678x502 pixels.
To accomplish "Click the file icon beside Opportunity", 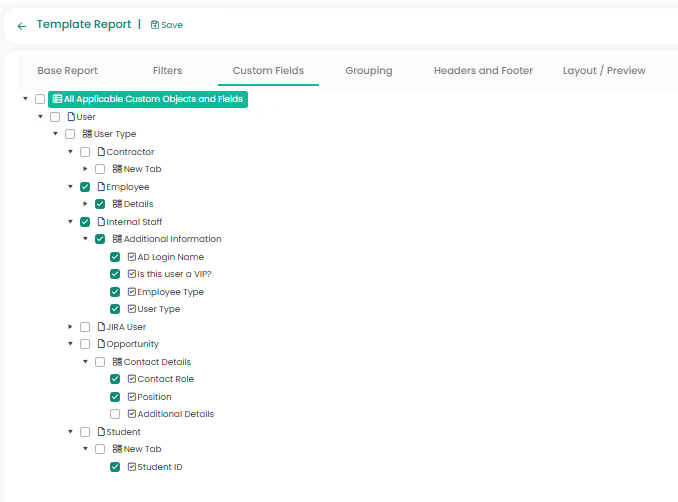I will click(x=101, y=344).
